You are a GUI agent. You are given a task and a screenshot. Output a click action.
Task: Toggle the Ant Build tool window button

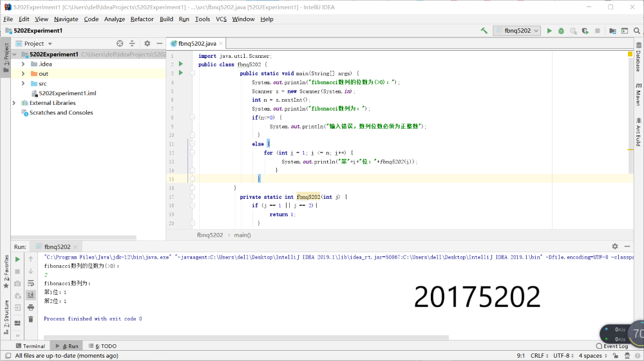(638, 132)
